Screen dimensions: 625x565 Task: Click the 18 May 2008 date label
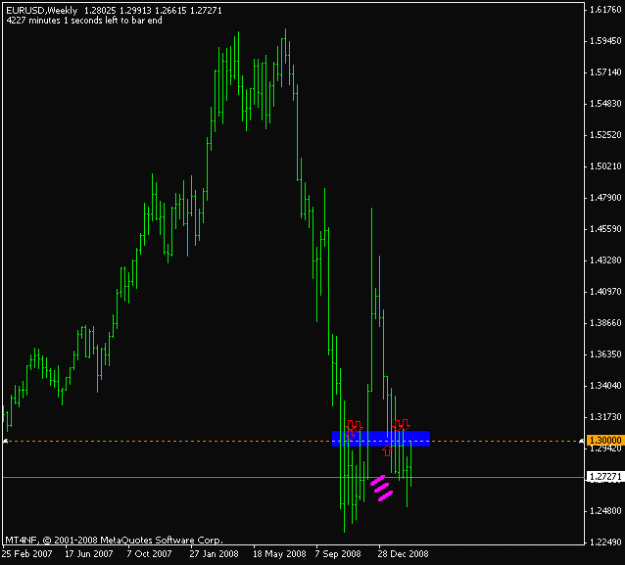point(279,554)
